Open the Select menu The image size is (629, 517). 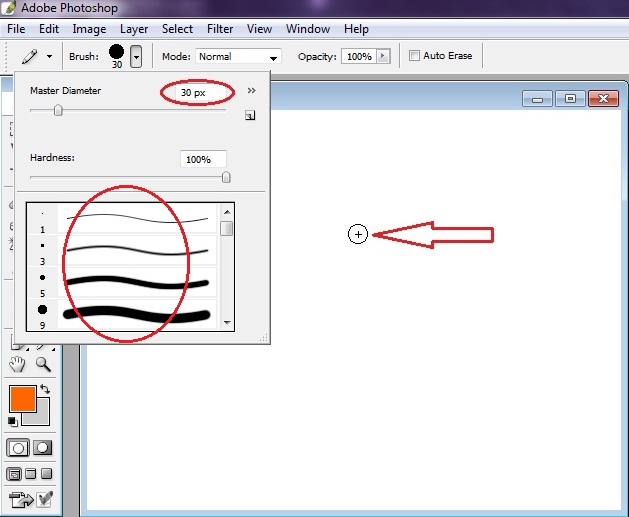[x=177, y=29]
